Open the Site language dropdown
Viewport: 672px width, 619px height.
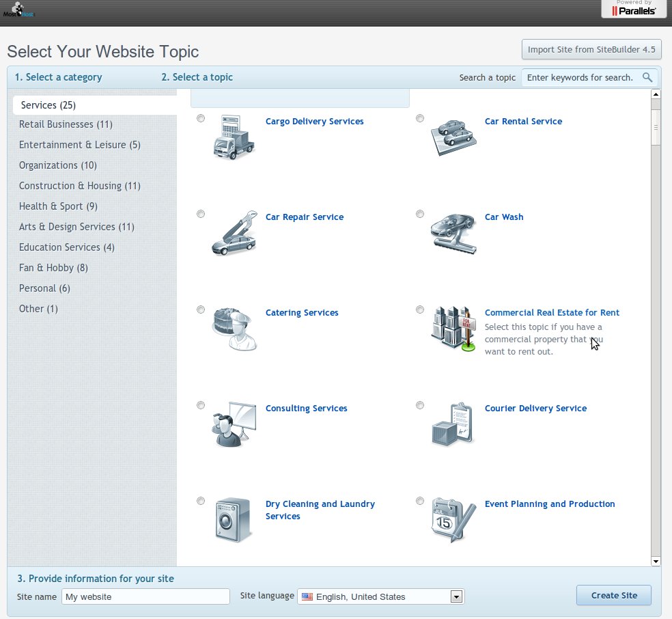click(456, 597)
